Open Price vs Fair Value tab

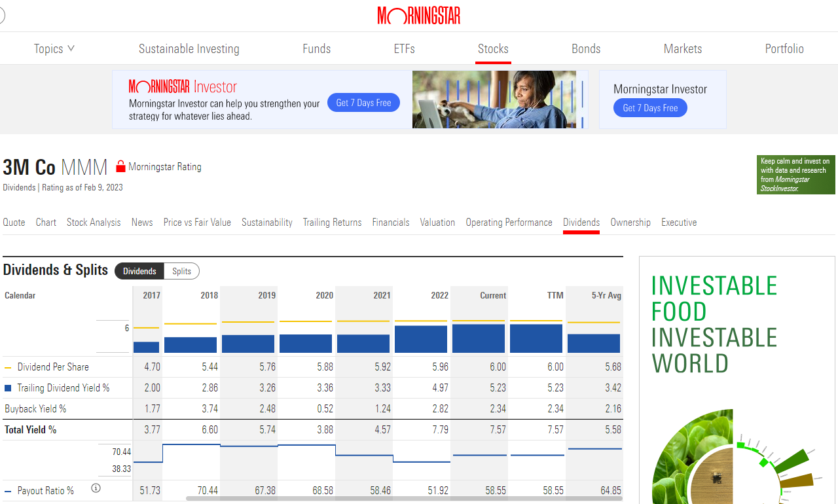(197, 223)
